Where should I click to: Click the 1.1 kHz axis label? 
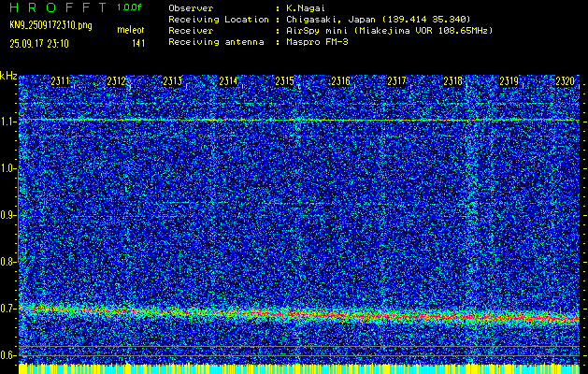tap(7, 122)
